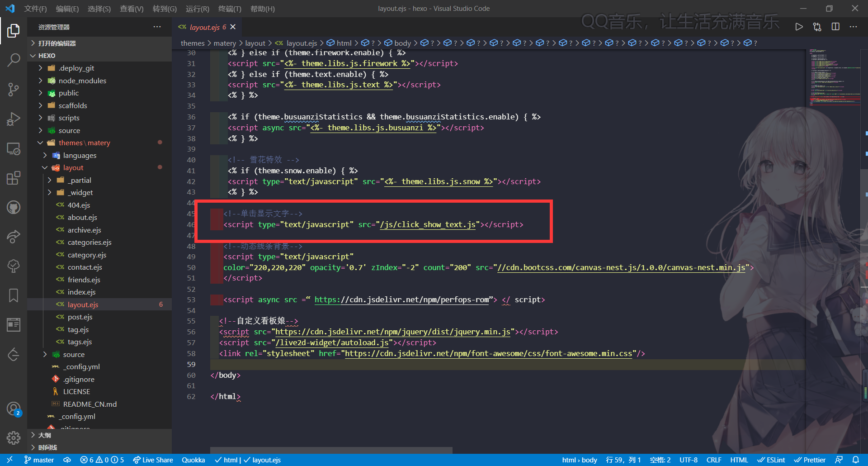Open Quokka from the status bar
Viewport: 868px width, 466px height.
193,460
